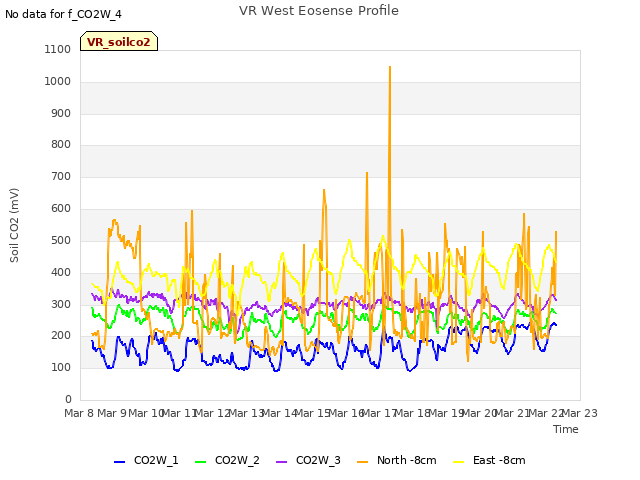Click yellow East -8cm legend marker
640x480 pixels.
pos(459,461)
